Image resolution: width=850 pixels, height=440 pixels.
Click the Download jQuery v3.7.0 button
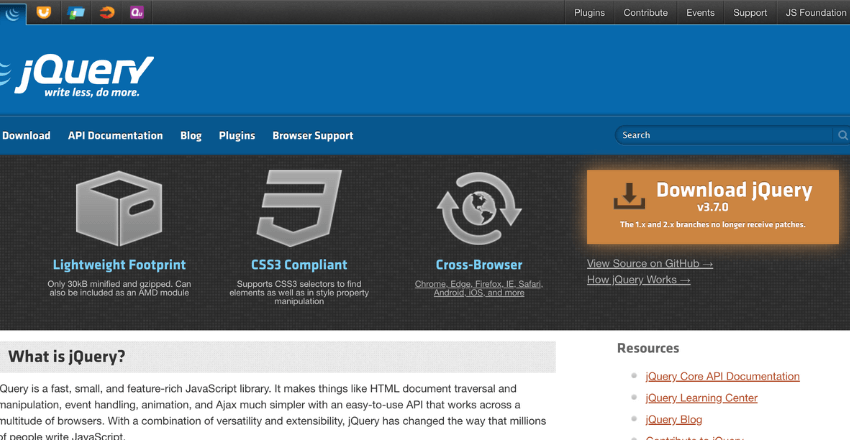pyautogui.click(x=712, y=206)
